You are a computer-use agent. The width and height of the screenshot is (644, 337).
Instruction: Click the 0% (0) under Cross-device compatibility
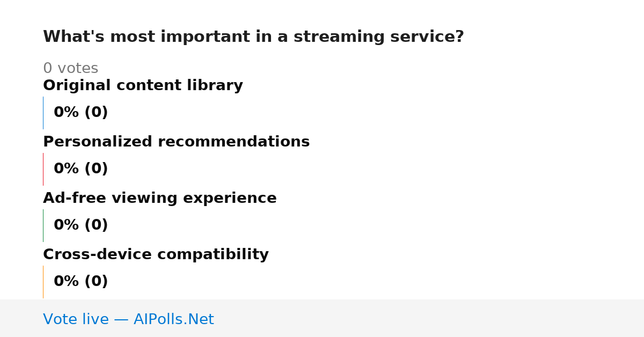81,282
